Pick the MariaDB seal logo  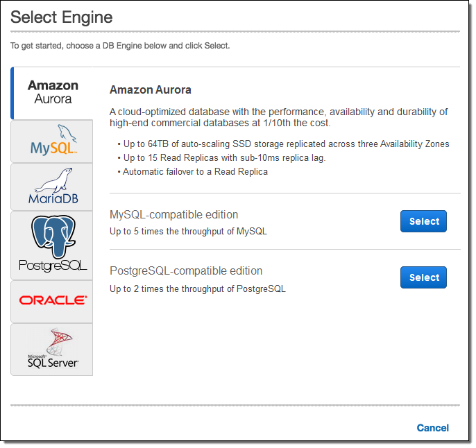point(53,187)
